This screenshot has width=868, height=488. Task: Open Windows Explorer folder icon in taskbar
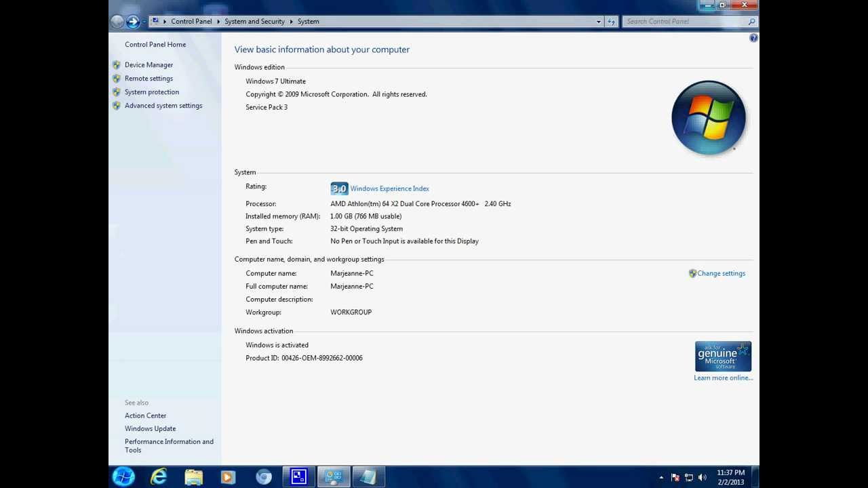click(x=194, y=477)
